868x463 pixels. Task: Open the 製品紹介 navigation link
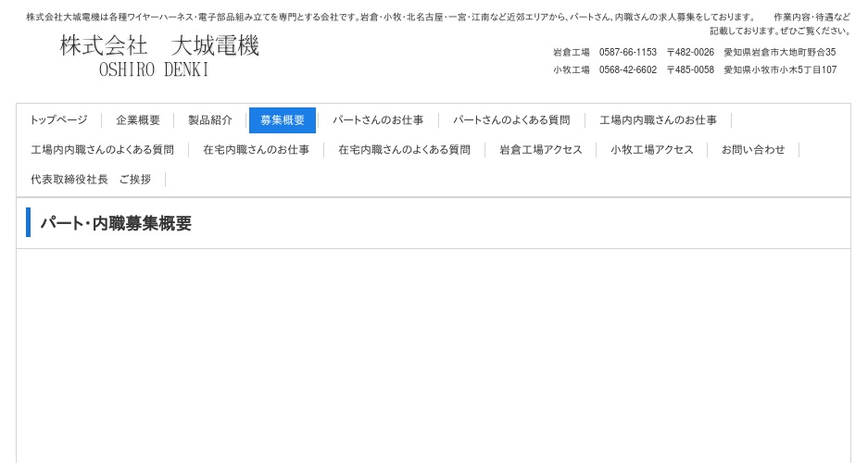click(210, 120)
